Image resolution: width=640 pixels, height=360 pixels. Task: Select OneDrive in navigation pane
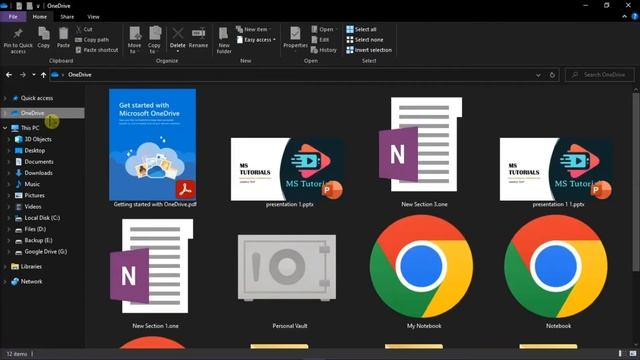click(42, 113)
